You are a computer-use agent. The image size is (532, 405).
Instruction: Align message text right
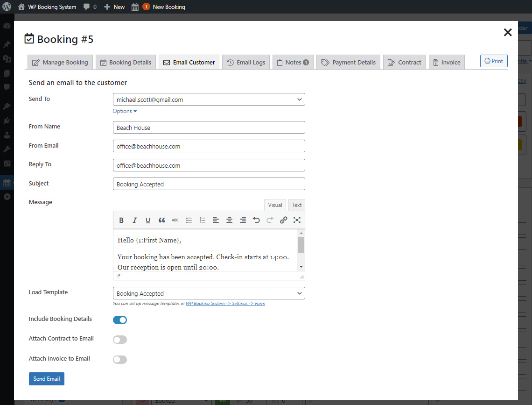click(243, 220)
